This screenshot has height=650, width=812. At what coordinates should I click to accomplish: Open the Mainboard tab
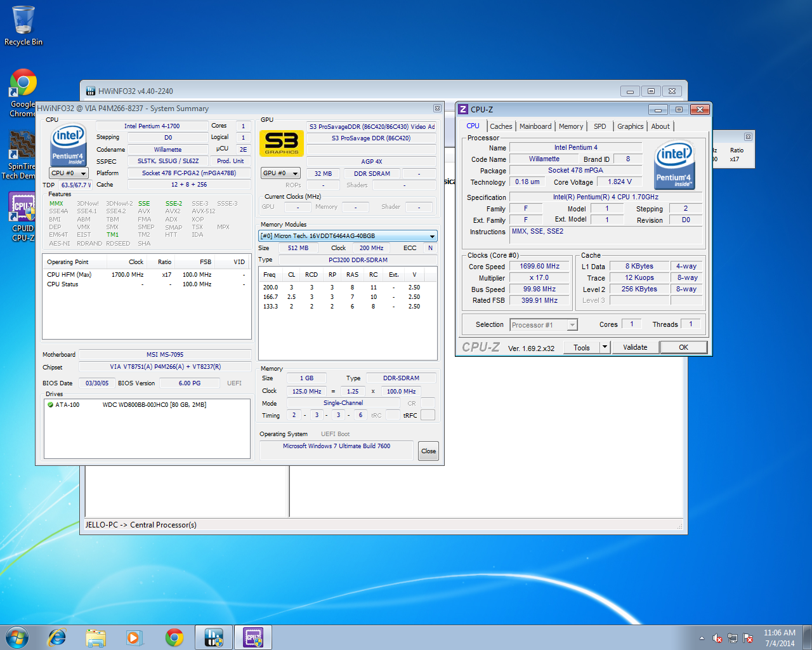click(535, 126)
